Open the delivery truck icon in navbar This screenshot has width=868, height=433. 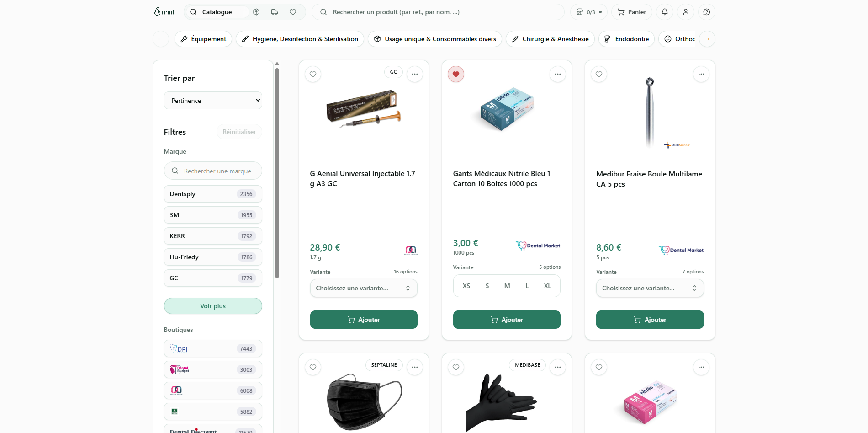275,12
